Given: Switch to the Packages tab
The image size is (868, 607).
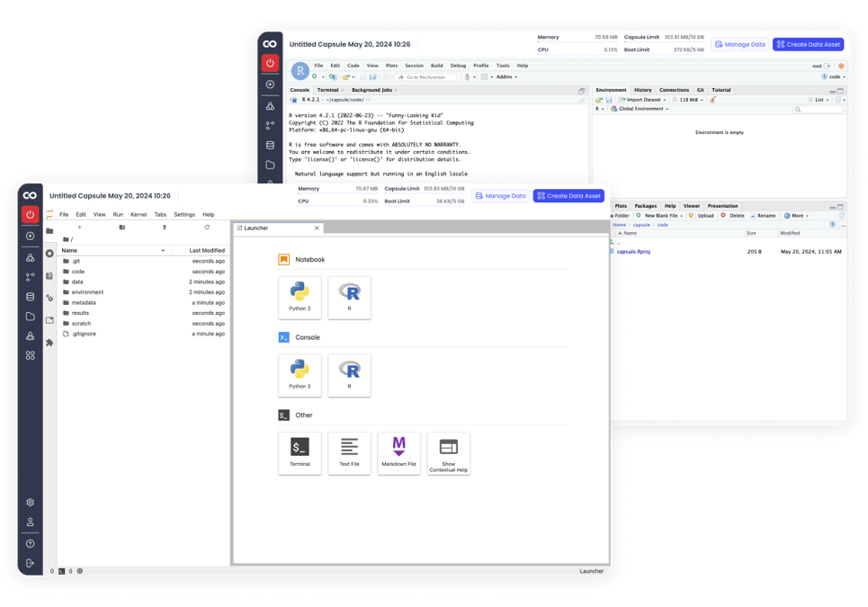Looking at the screenshot, I should point(645,206).
